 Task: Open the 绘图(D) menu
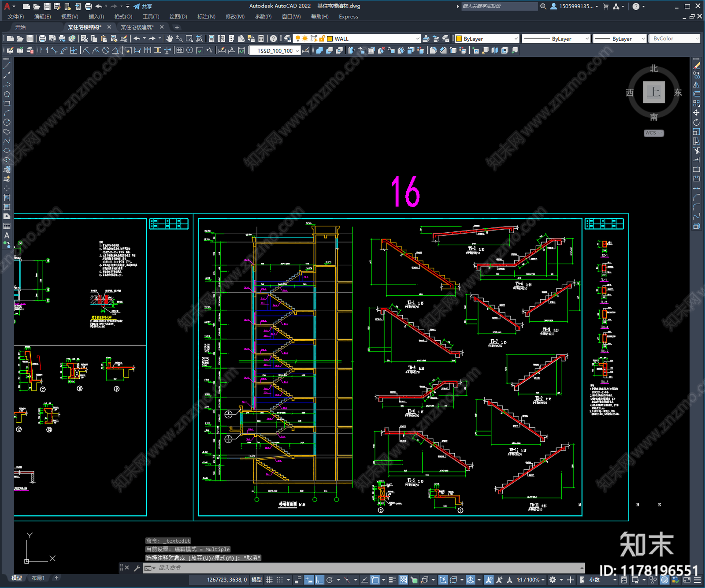pos(178,17)
